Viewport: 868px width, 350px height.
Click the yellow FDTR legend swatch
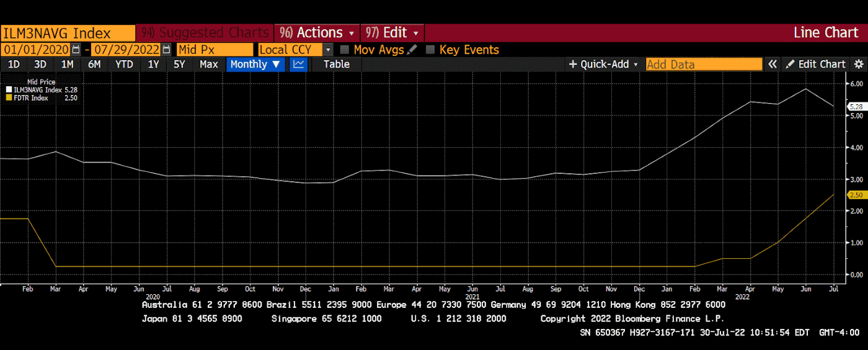[8, 98]
